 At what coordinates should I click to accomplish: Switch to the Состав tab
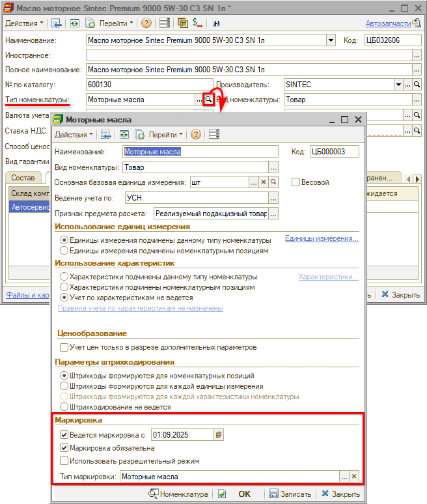click(x=23, y=178)
